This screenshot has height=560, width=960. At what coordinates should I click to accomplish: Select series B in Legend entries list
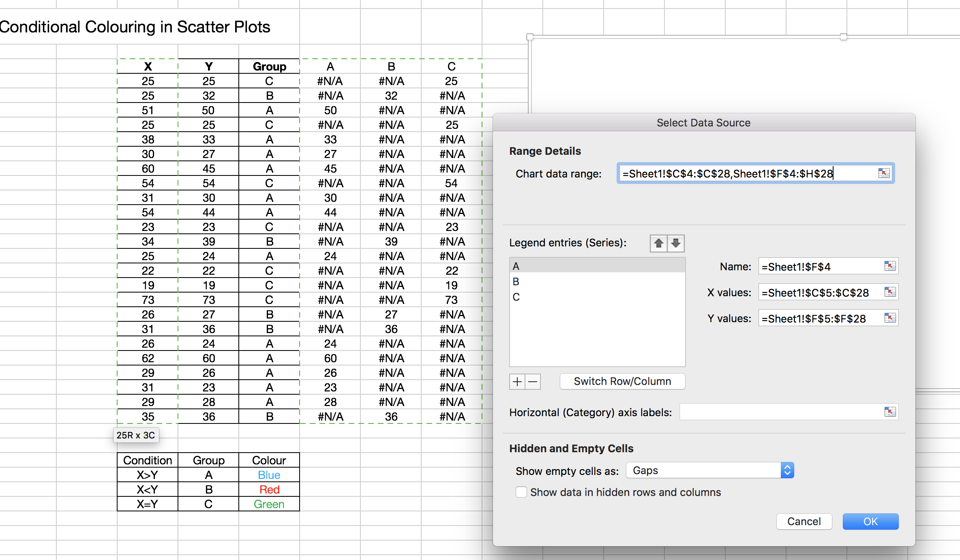pyautogui.click(x=597, y=282)
